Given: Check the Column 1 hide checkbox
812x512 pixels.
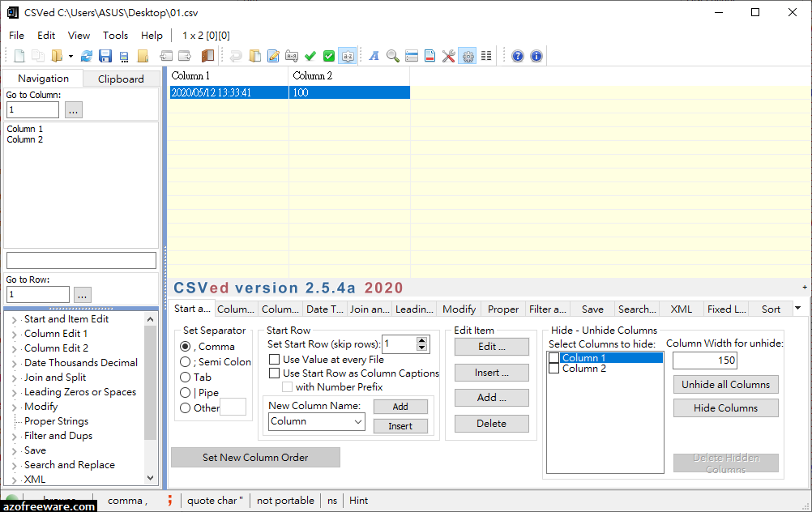Looking at the screenshot, I should click(x=553, y=357).
